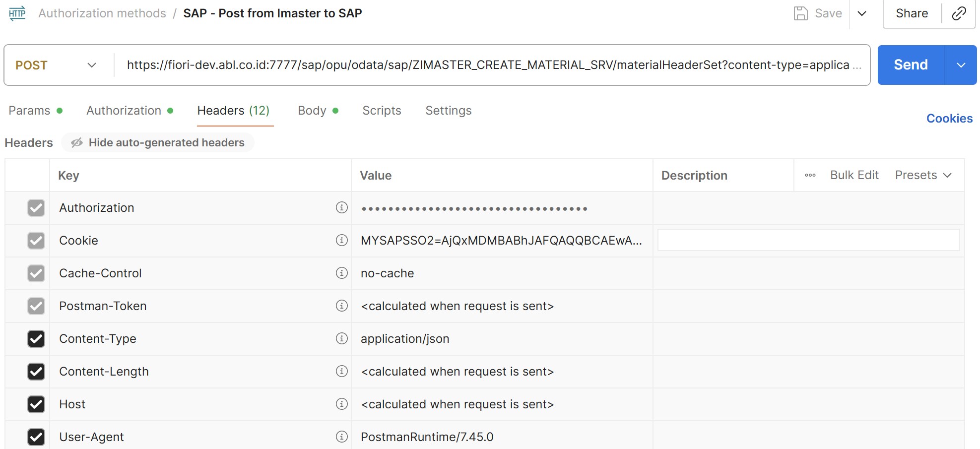Image resolution: width=980 pixels, height=449 pixels.
Task: Open the Settings tab
Action: 449,111
